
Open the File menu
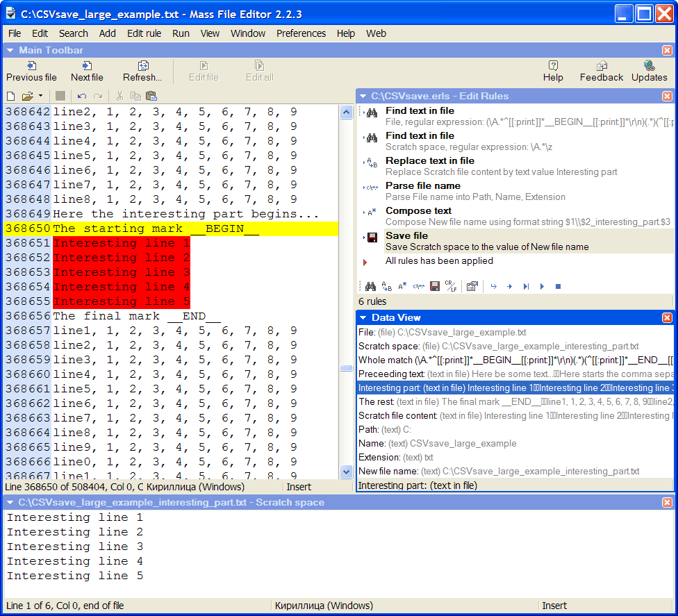point(15,33)
